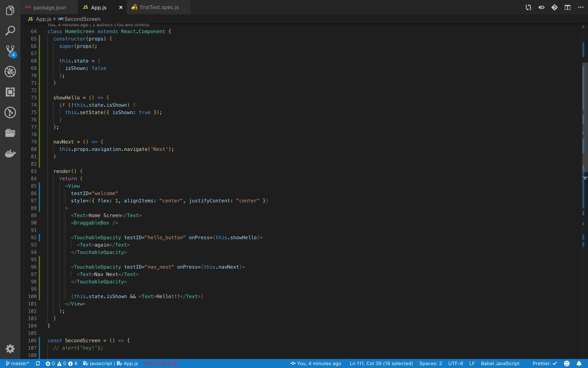Image resolution: width=588 pixels, height=368 pixels.
Task: Click 'this.setState' call on line 75
Action: [84, 112]
